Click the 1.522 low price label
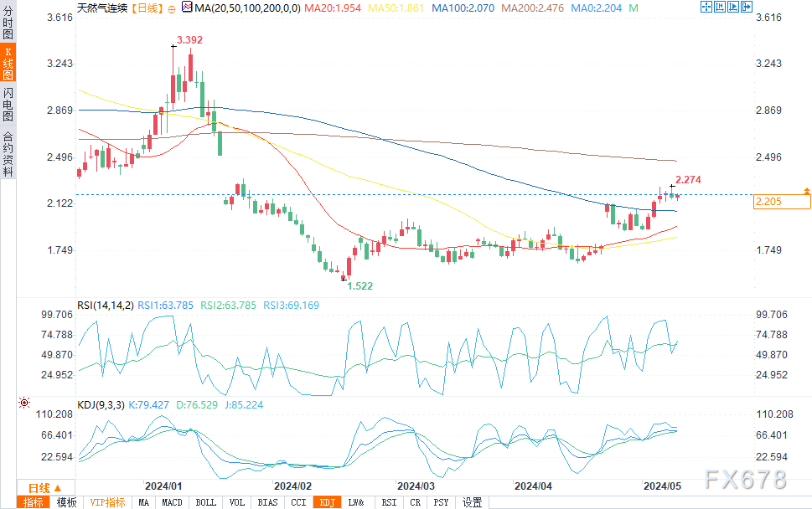 coord(359,286)
